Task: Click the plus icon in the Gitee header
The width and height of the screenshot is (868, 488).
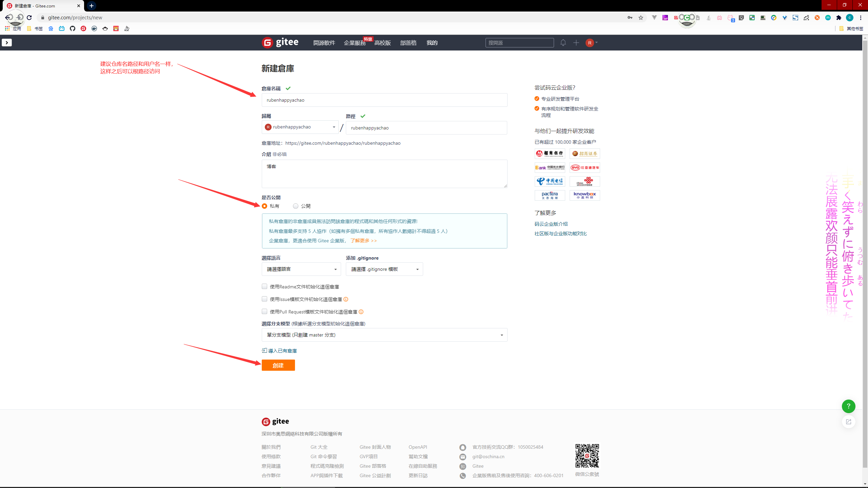Action: [576, 43]
